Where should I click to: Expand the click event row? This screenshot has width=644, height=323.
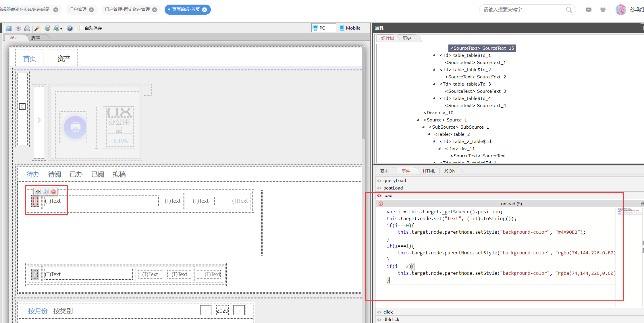tap(388, 312)
